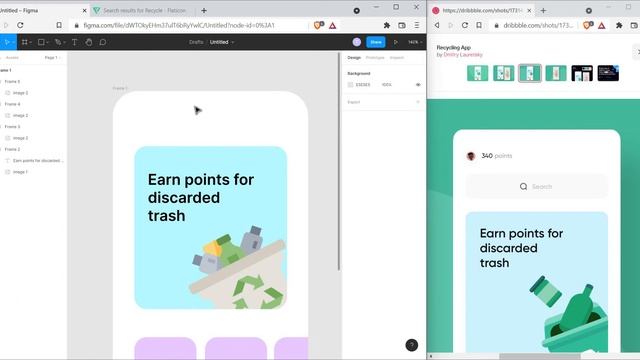This screenshot has height=360, width=640.
Task: Bookmark the Figma page
Action: (x=59, y=25)
